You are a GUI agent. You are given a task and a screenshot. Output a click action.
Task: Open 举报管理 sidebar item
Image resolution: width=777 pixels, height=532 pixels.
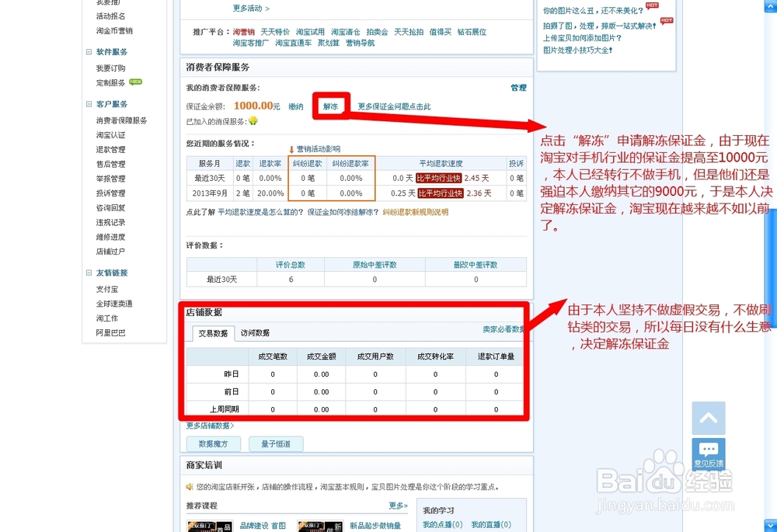click(110, 179)
